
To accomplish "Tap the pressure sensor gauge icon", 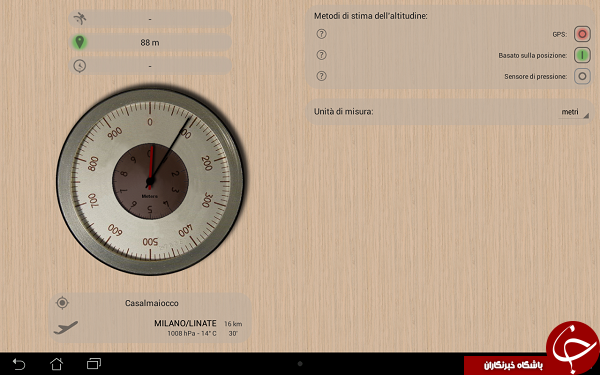I will (x=80, y=66).
